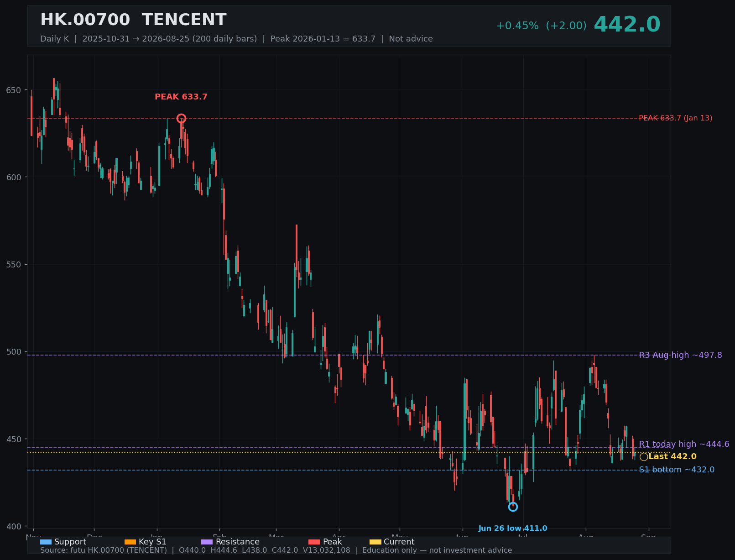735x560 pixels.
Task: Click the "C442.0" close value in the footer
Action: (285, 550)
